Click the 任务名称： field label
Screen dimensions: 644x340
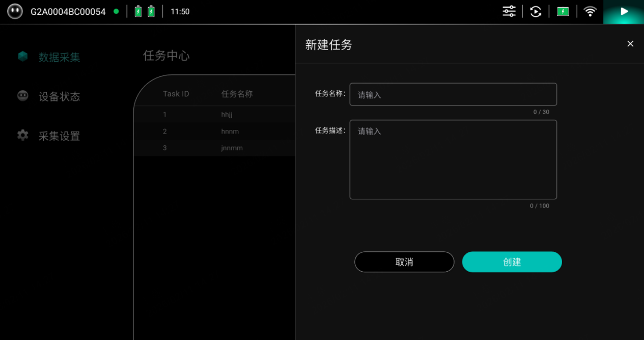(330, 93)
